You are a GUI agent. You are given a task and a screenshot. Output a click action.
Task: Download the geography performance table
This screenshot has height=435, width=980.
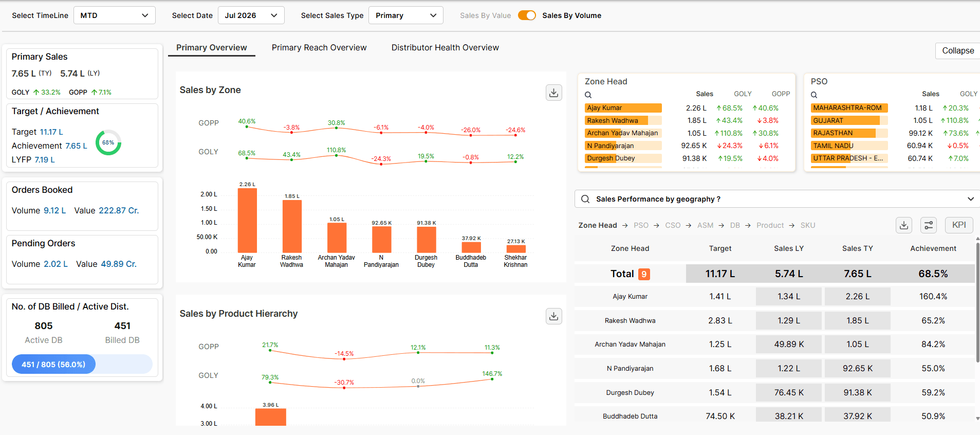click(x=904, y=225)
